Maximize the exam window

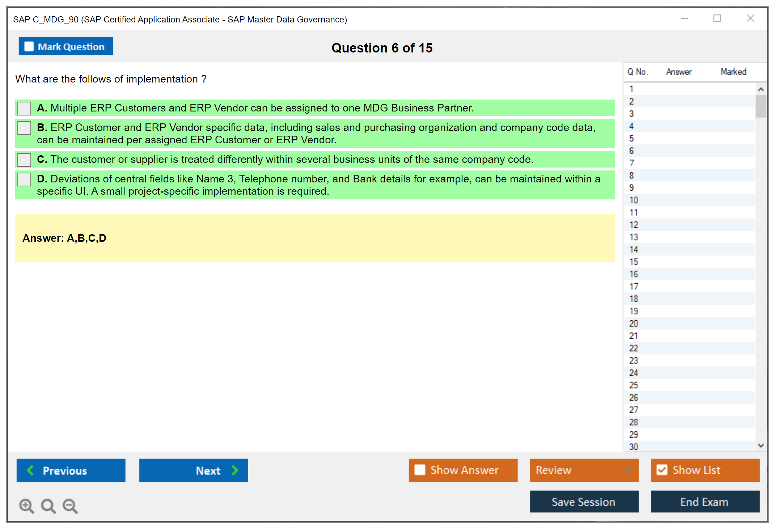[x=717, y=18]
